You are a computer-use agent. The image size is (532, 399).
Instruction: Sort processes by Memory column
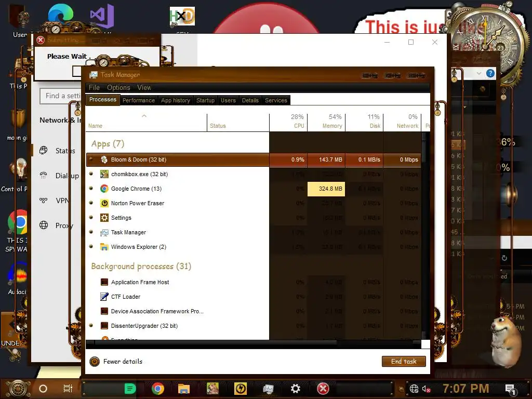(326, 122)
